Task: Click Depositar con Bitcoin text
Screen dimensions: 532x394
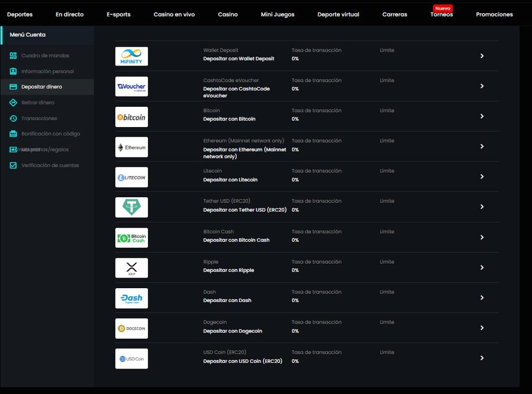Action: [x=229, y=119]
